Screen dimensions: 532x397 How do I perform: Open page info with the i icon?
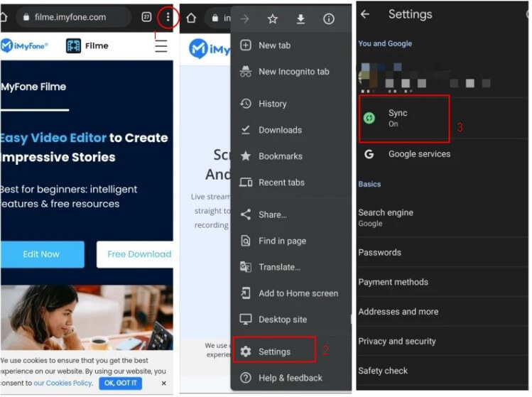(x=328, y=19)
